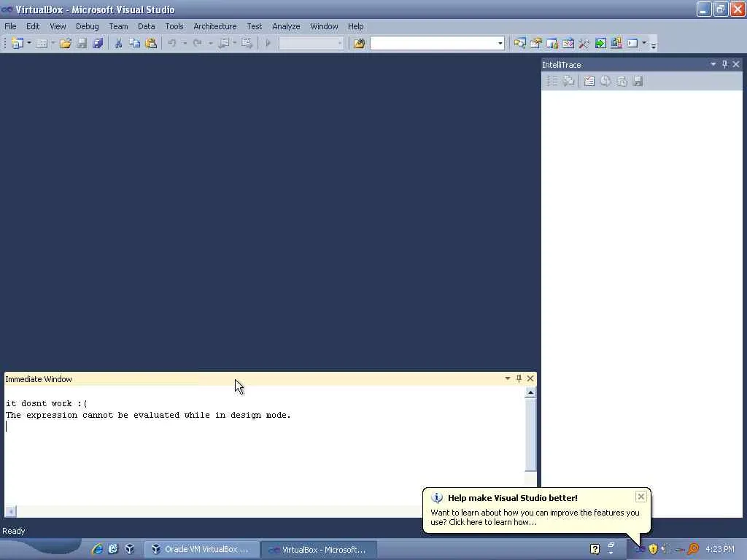
Task: Open the Window menu
Action: pyautogui.click(x=324, y=26)
